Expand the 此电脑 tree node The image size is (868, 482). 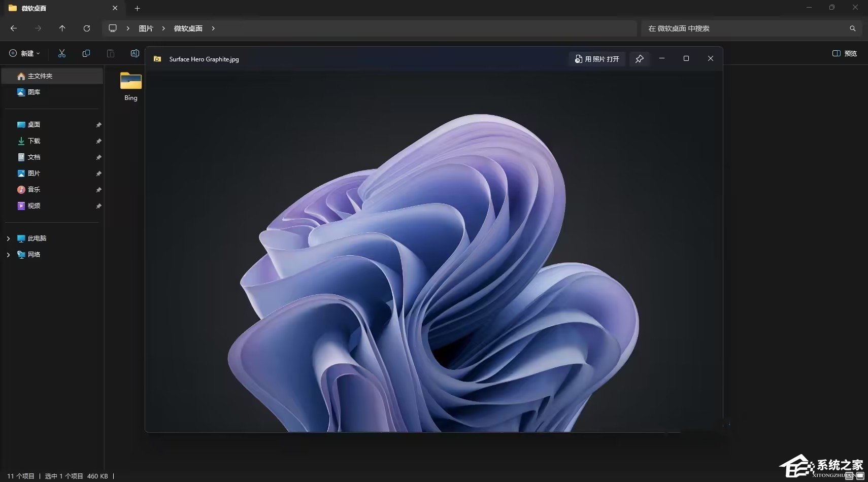(8, 238)
